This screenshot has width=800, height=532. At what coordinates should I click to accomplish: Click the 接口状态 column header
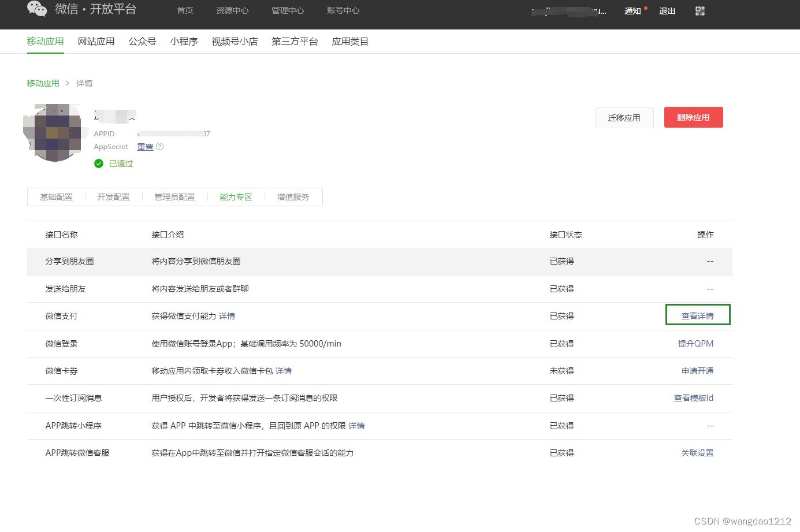point(565,235)
